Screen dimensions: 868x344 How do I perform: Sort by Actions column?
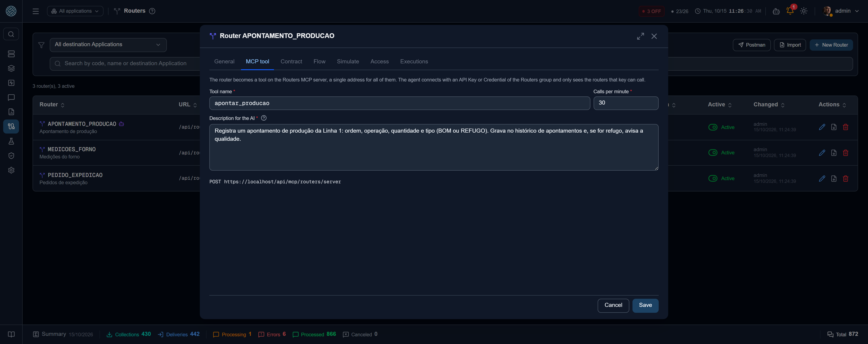pyautogui.click(x=832, y=105)
